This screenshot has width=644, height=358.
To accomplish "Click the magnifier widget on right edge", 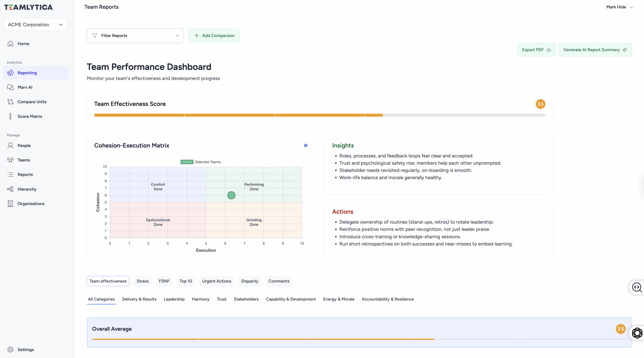I will tap(637, 287).
